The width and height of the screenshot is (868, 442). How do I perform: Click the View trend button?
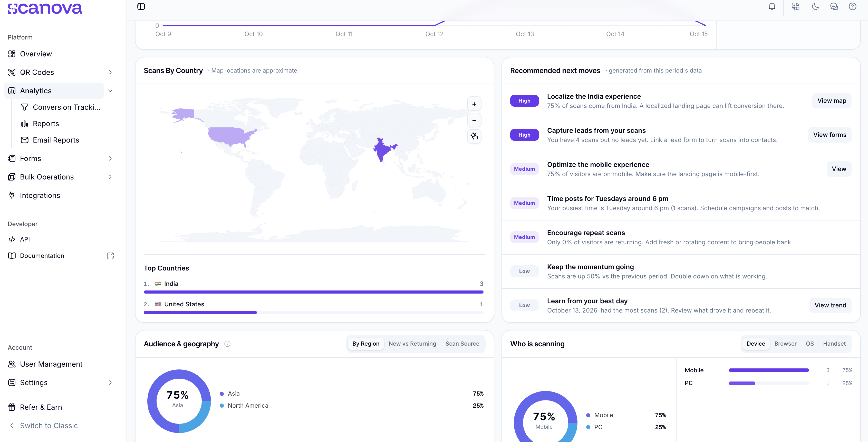point(830,305)
